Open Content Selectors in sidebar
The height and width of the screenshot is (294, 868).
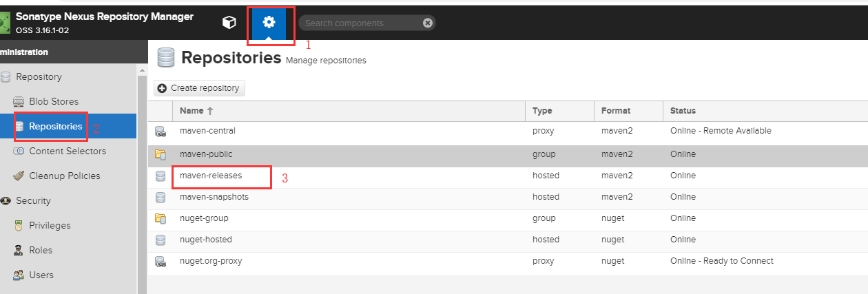point(68,151)
